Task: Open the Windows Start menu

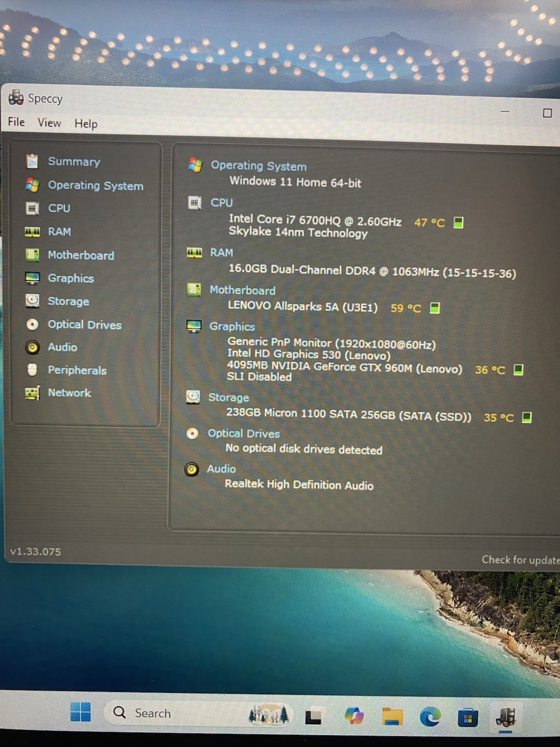Action: click(x=80, y=712)
